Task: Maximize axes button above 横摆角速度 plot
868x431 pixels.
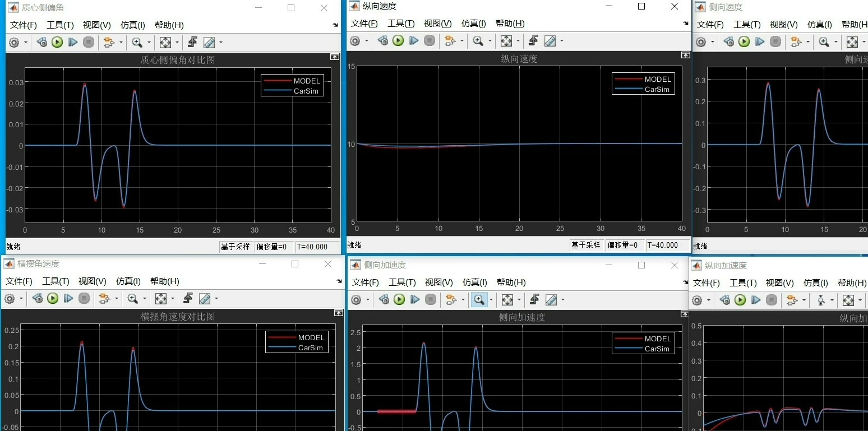Action: click(x=339, y=313)
